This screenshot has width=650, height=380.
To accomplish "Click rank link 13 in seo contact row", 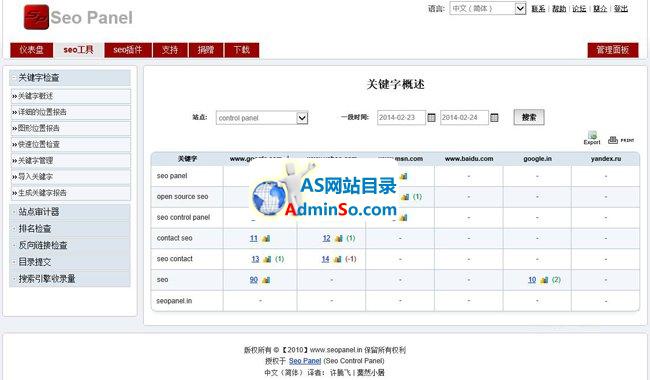I will (x=255, y=259).
